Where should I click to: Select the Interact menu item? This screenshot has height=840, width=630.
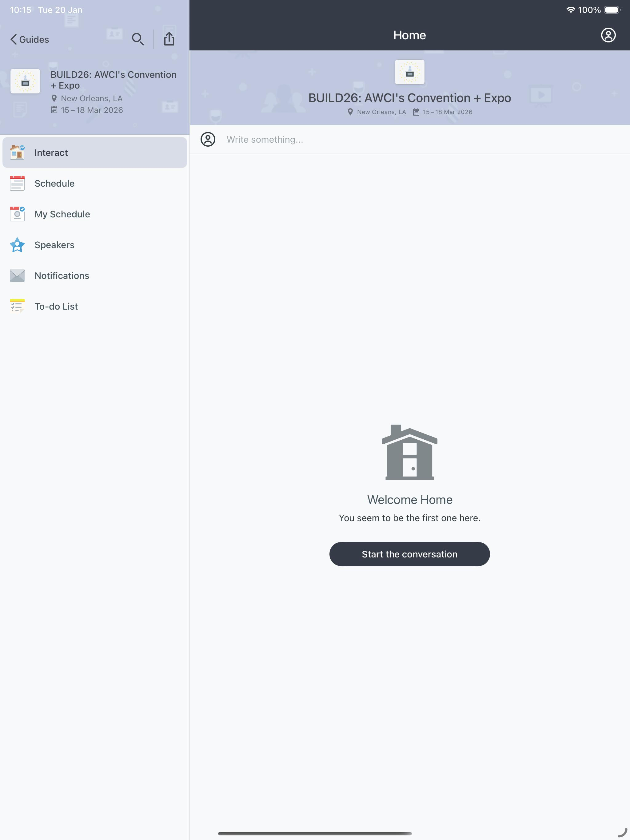point(95,153)
